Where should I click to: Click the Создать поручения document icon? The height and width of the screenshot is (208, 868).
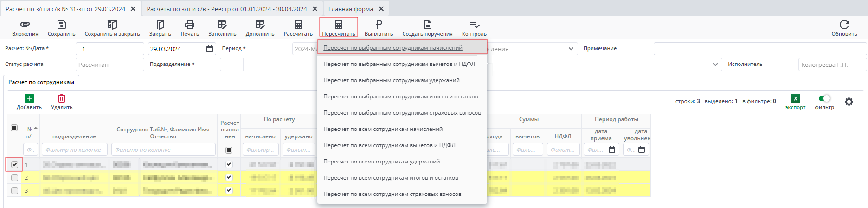427,24
